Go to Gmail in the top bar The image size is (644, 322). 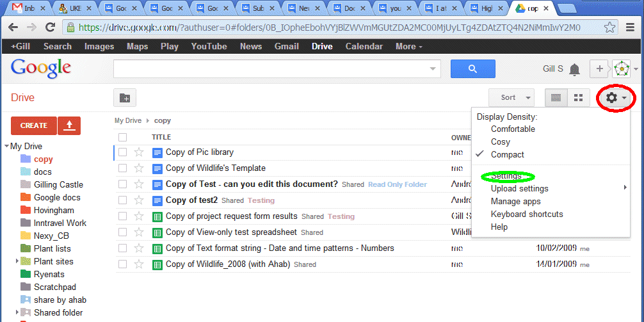(287, 46)
